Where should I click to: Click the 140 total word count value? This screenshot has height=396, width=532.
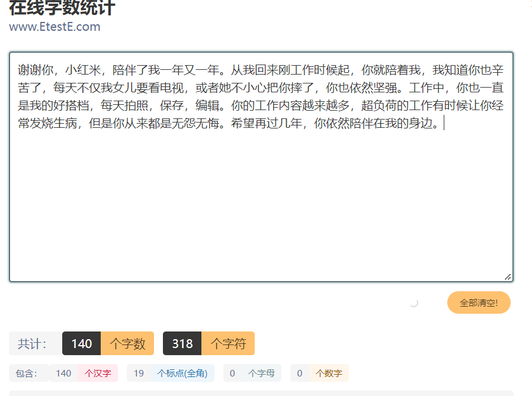81,343
